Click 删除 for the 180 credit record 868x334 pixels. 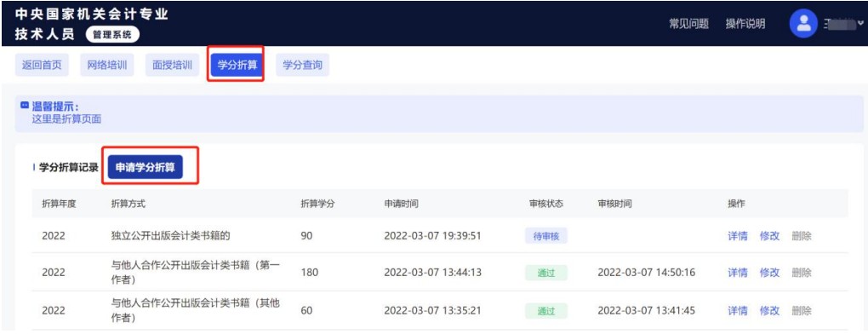(802, 273)
